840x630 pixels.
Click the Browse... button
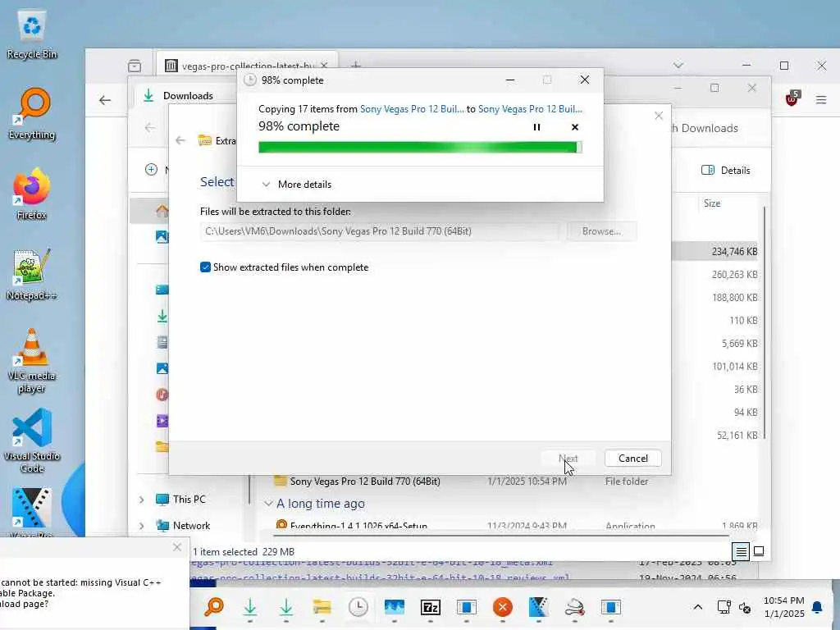[x=601, y=231]
